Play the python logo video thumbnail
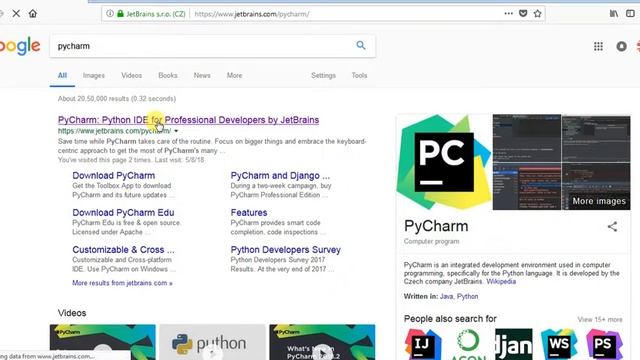The height and width of the screenshot is (360, 640). [x=212, y=342]
